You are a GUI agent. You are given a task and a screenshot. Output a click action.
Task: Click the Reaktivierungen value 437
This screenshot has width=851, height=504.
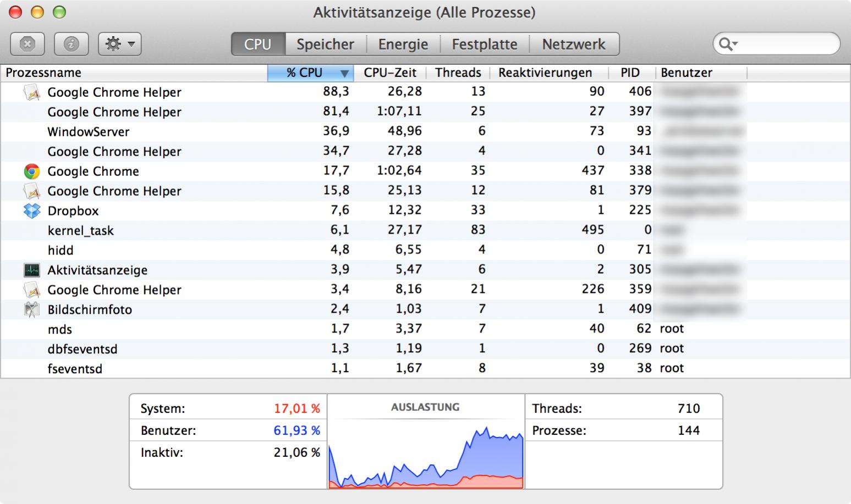tap(592, 170)
